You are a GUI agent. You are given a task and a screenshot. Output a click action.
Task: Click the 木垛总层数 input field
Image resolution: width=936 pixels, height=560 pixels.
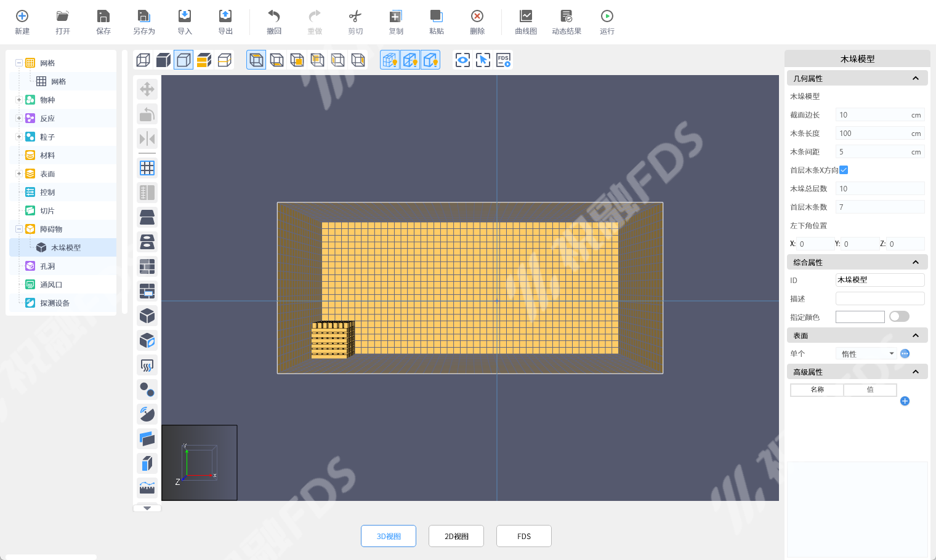880,189
